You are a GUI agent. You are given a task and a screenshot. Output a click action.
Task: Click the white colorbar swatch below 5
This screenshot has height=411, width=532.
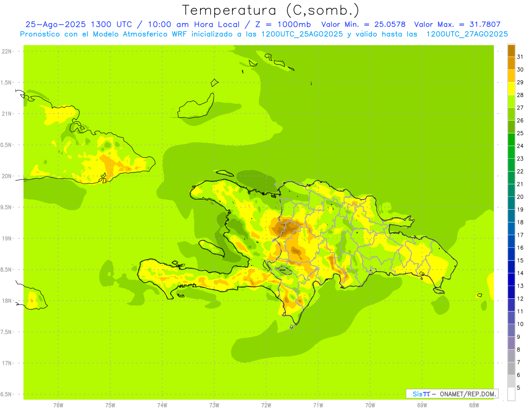(511, 394)
